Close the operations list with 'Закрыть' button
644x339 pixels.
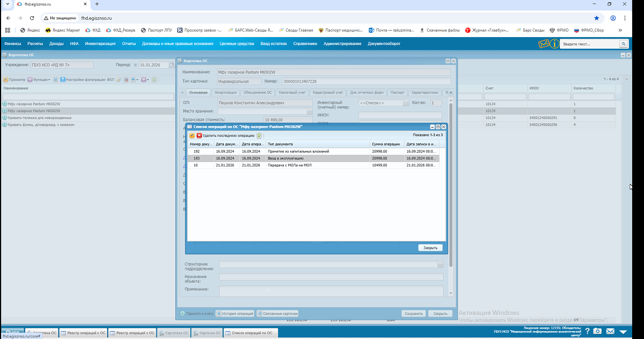pos(430,248)
